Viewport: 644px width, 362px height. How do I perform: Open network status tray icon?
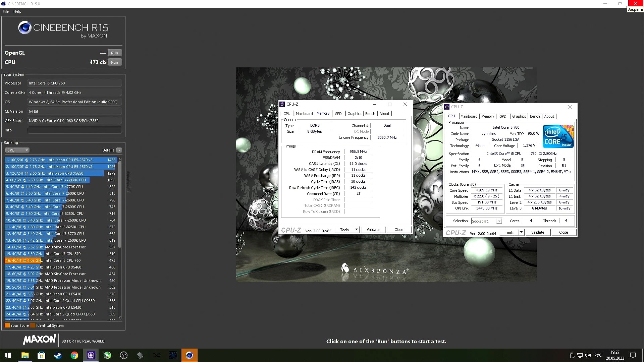pyautogui.click(x=580, y=355)
